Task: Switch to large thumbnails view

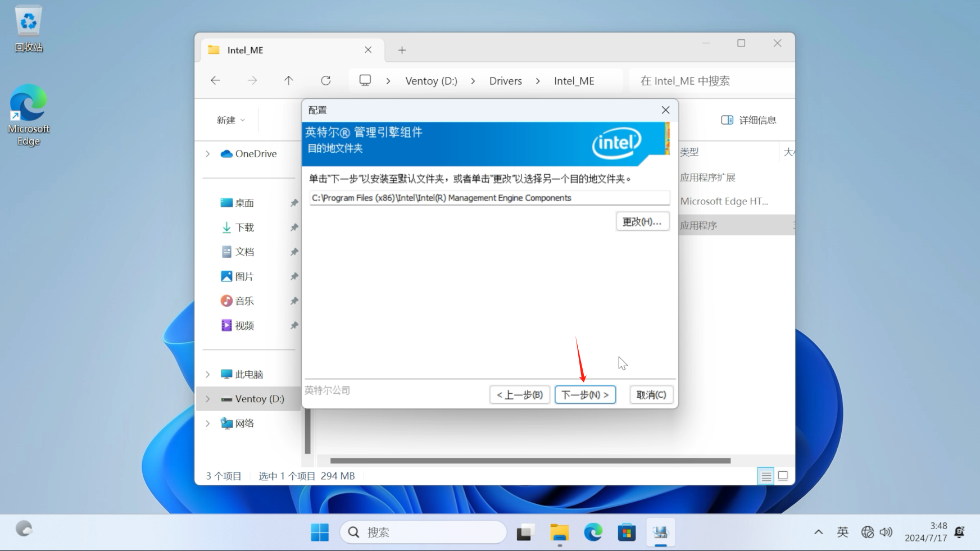Action: tap(783, 476)
